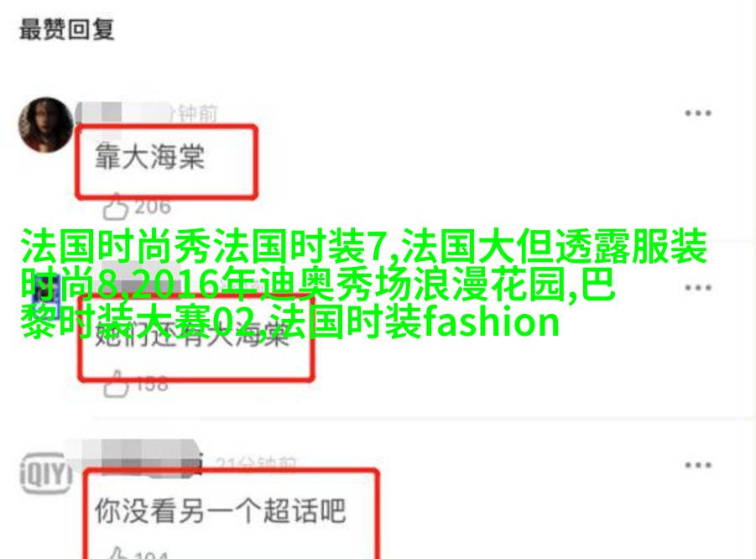View first commenter's round portrait avatar
756x559 pixels.
[x=46, y=124]
